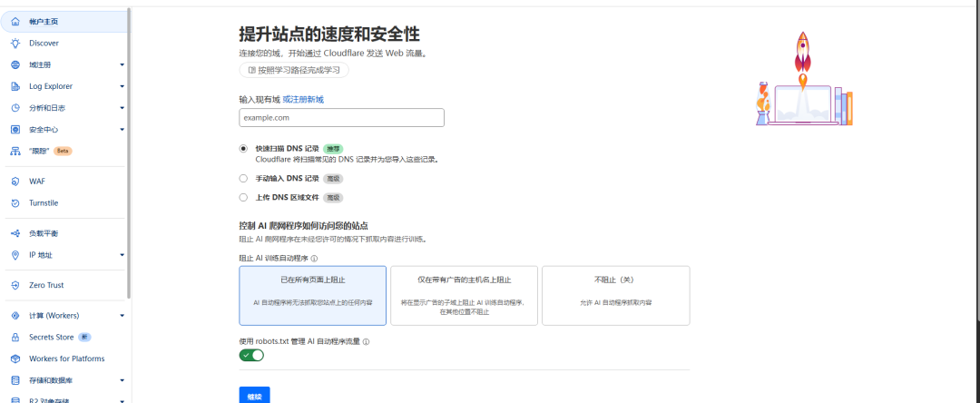Select the 手动输入 DNS 记录 radio option
Viewport: 980px width, 403px height.
click(244, 179)
